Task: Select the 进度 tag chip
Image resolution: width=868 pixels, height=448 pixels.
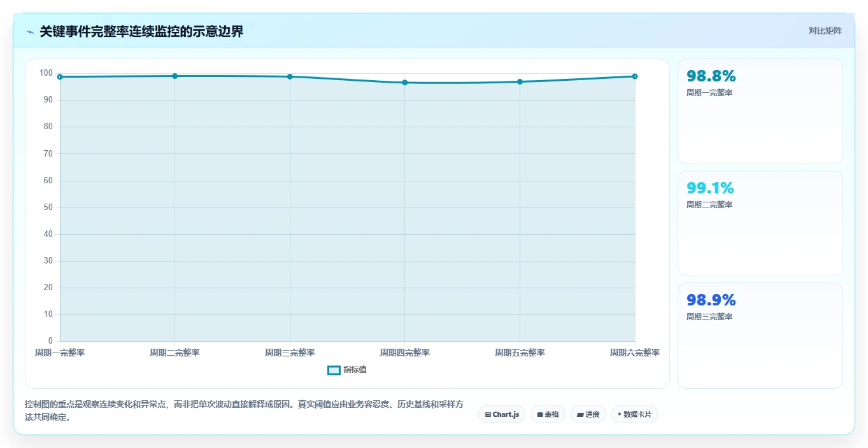Action: 588,414
